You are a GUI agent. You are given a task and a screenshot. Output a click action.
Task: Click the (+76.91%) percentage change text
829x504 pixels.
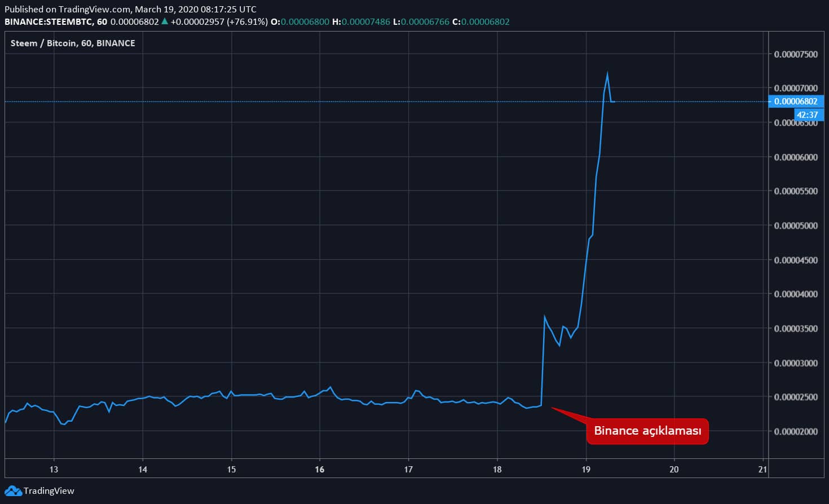[247, 21]
